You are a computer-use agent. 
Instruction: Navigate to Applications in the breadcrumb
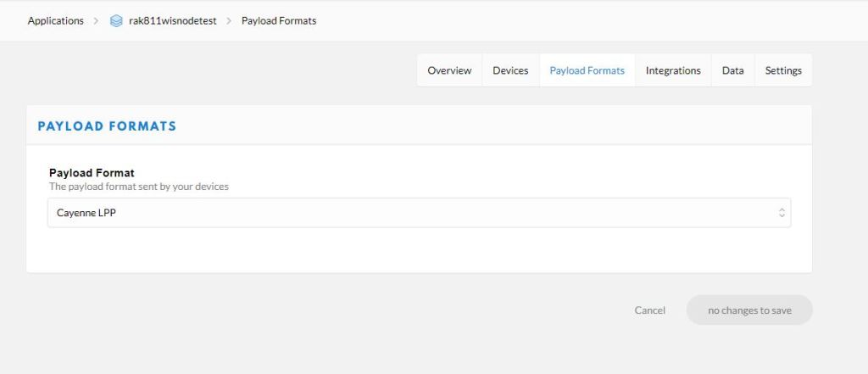tap(56, 20)
